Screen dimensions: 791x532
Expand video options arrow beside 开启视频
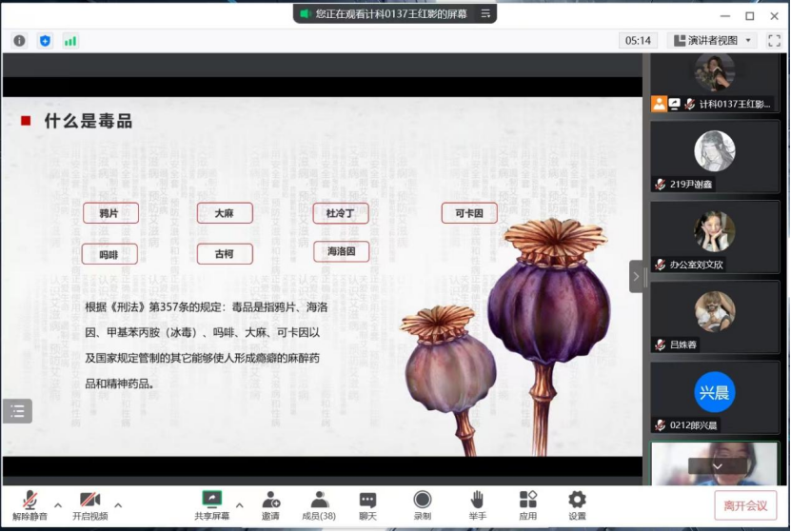118,504
